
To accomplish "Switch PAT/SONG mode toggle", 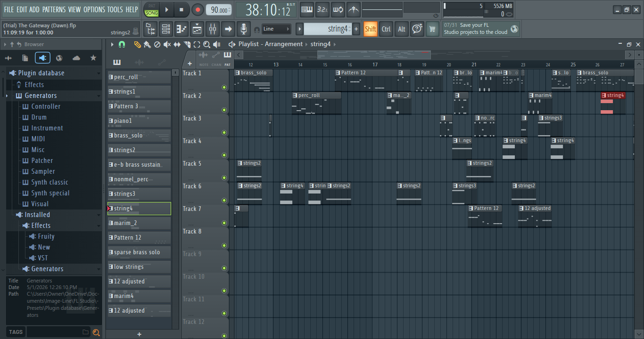I will [x=151, y=10].
